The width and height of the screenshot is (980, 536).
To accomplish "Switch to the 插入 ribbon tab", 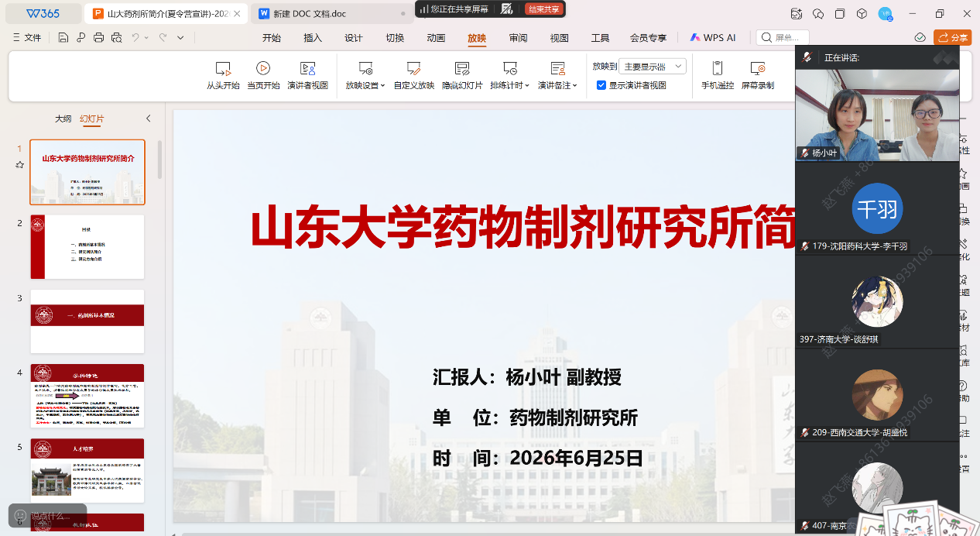I will pyautogui.click(x=313, y=38).
